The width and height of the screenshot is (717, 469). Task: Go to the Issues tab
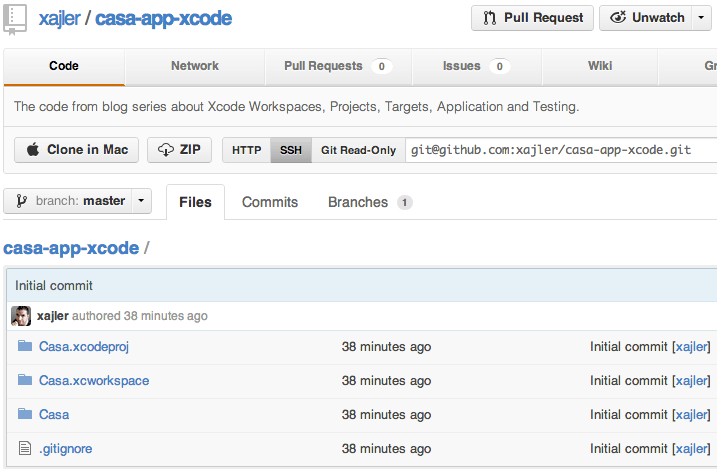click(x=476, y=66)
